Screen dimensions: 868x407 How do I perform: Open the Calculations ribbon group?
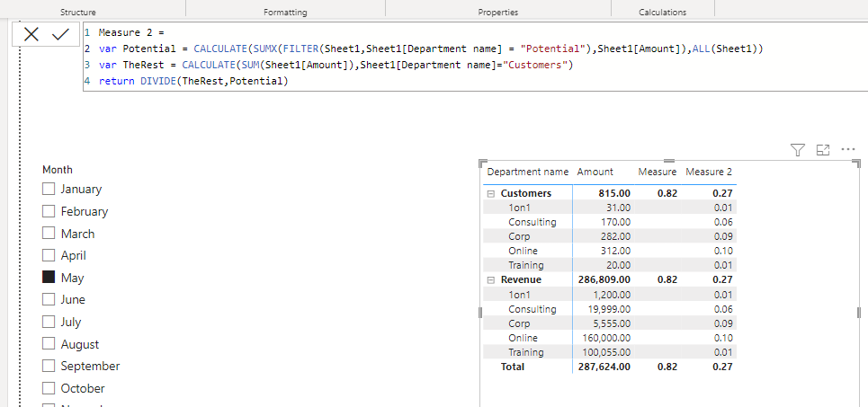click(663, 12)
